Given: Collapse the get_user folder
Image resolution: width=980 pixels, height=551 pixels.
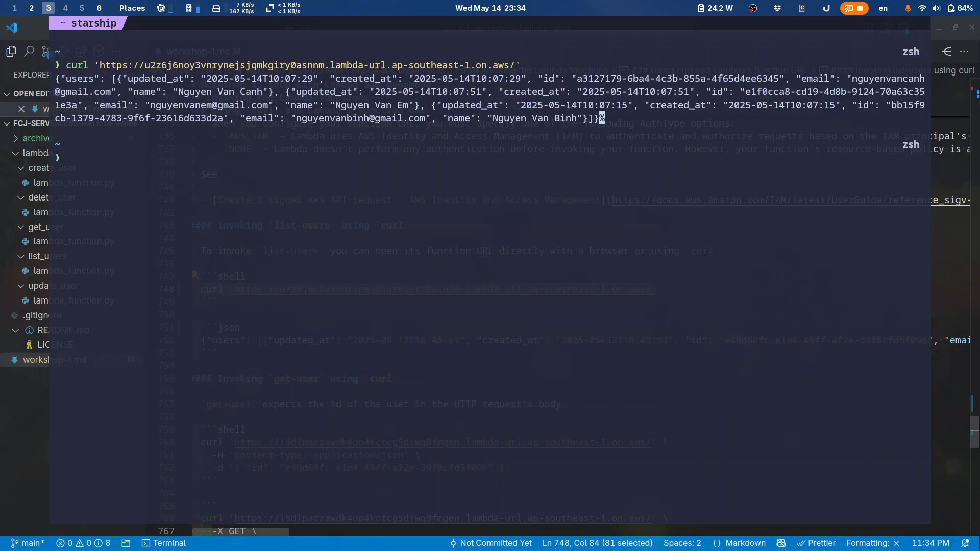Looking at the screenshot, I should [x=21, y=227].
